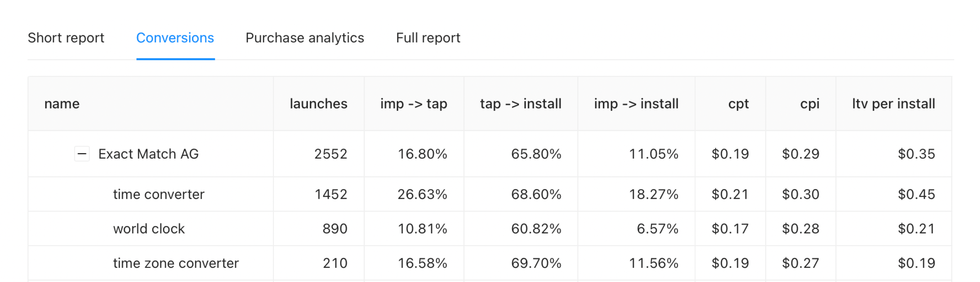Click the Exact Match AG group name
This screenshot has width=980, height=282.
coord(149,154)
